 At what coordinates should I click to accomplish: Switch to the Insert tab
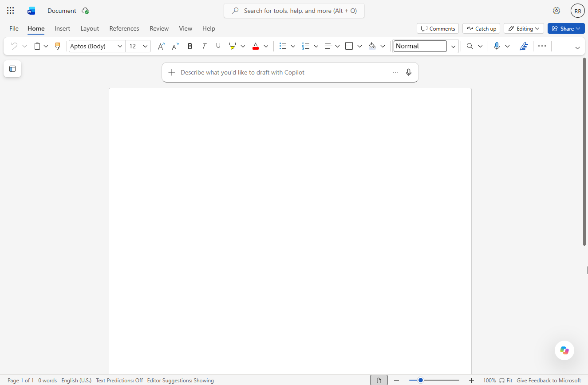(x=63, y=28)
